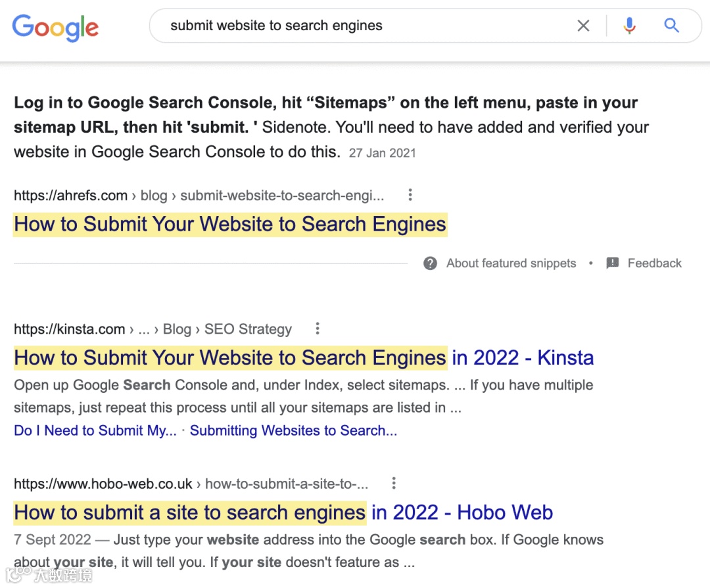Open three-dot menu beside kinsta.com result
710x588 pixels.
click(x=318, y=328)
